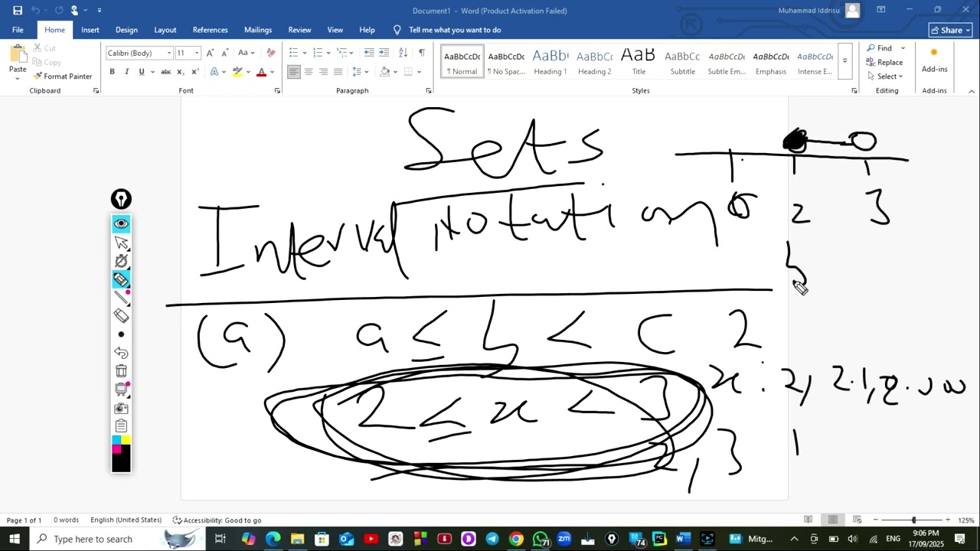This screenshot has width=980, height=551.
Task: Click the Paste button
Action: tap(18, 62)
